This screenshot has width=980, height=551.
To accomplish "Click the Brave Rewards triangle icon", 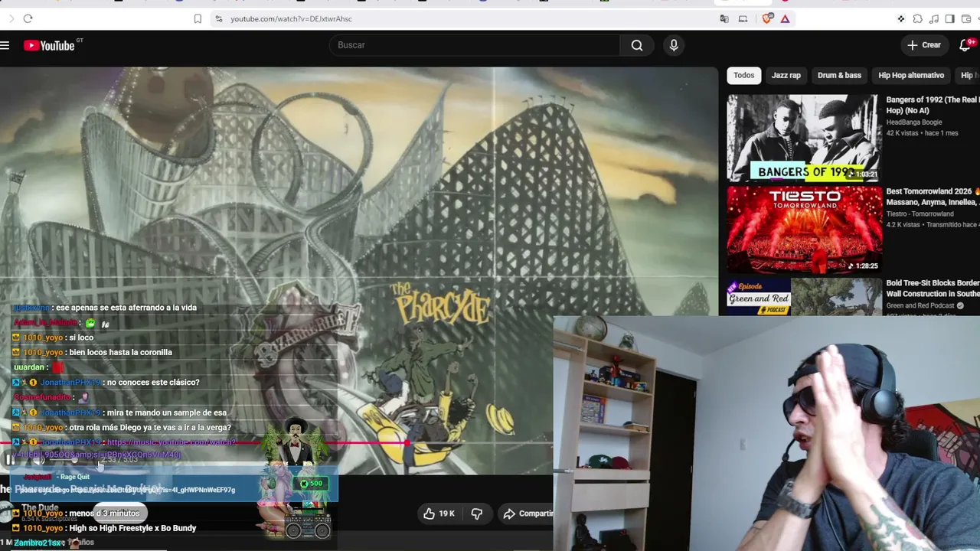I will 785,18.
